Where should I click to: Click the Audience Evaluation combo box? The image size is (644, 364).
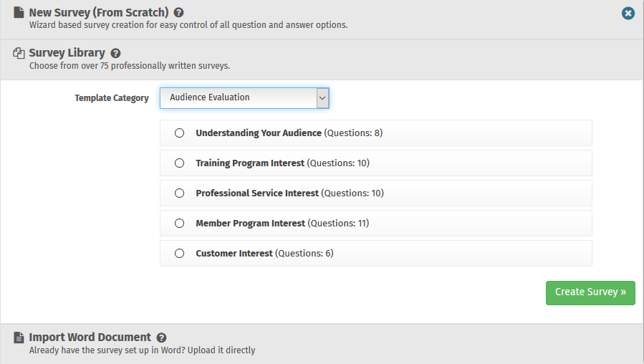click(x=238, y=98)
